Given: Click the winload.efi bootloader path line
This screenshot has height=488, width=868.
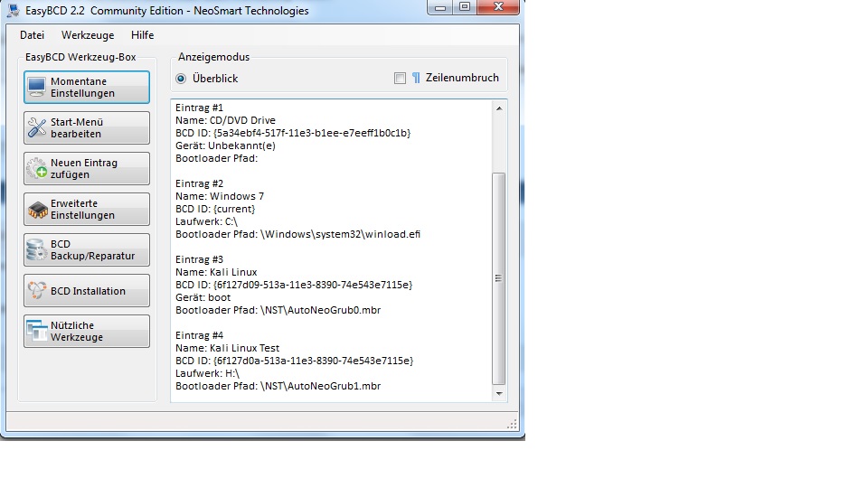Looking at the screenshot, I should (x=297, y=234).
